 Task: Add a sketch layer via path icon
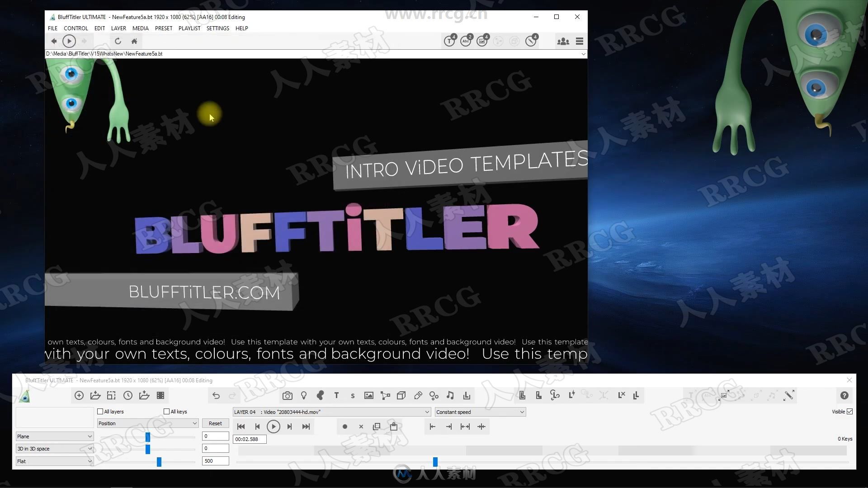[385, 396]
